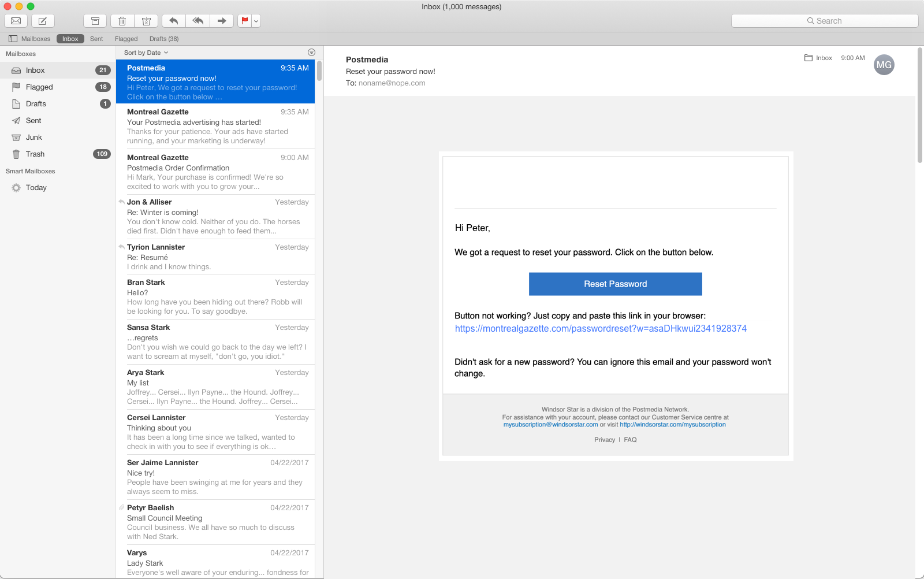This screenshot has width=924, height=579.
Task: Open Sansa Stark regrets email
Action: [x=215, y=342]
